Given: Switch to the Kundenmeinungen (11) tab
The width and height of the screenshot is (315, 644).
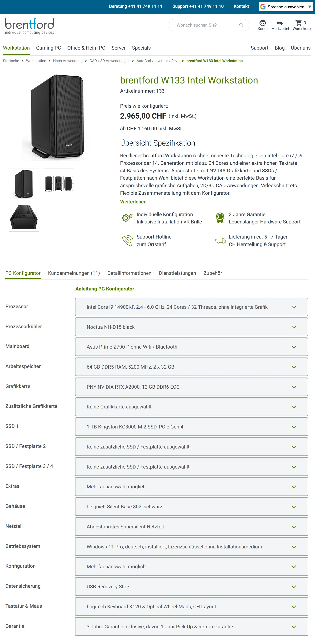Looking at the screenshot, I should [74, 273].
